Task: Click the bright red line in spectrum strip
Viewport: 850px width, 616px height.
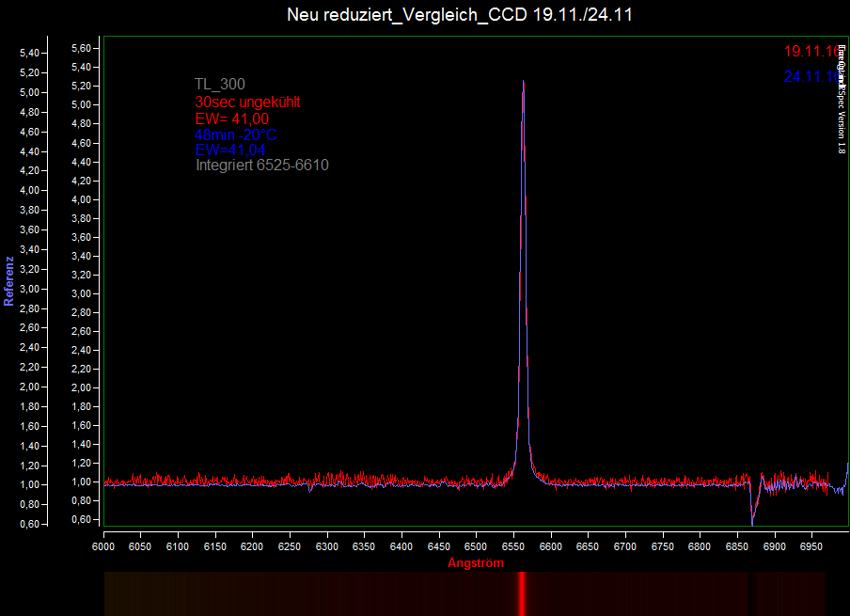Action: 522,593
